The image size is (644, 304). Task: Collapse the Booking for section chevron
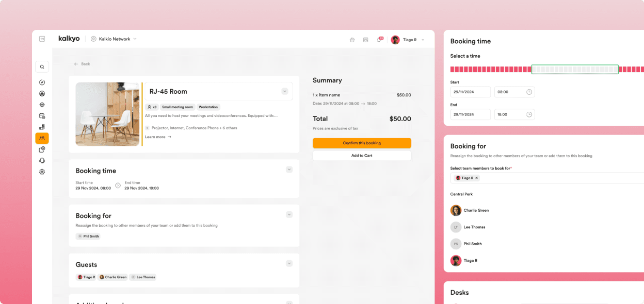(289, 214)
